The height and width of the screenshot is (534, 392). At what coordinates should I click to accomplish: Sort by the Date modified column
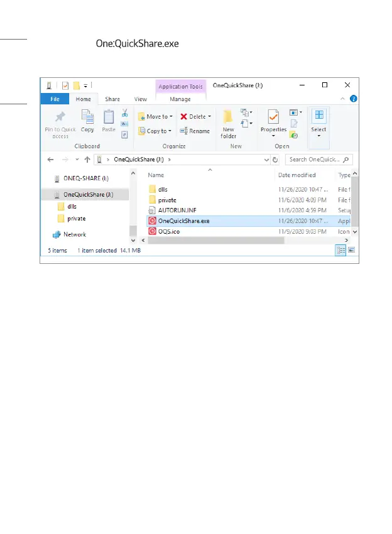297,175
